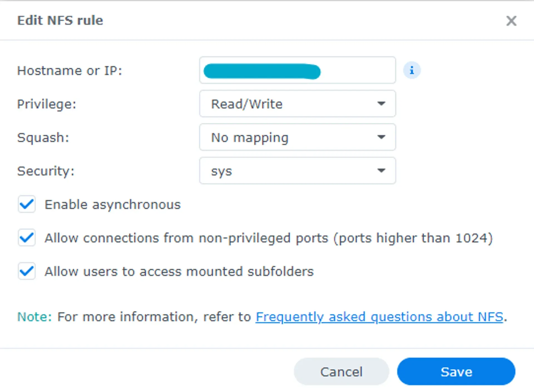The height and width of the screenshot is (392, 534).
Task: Open the Security sys dropdown
Action: pyautogui.click(x=298, y=171)
